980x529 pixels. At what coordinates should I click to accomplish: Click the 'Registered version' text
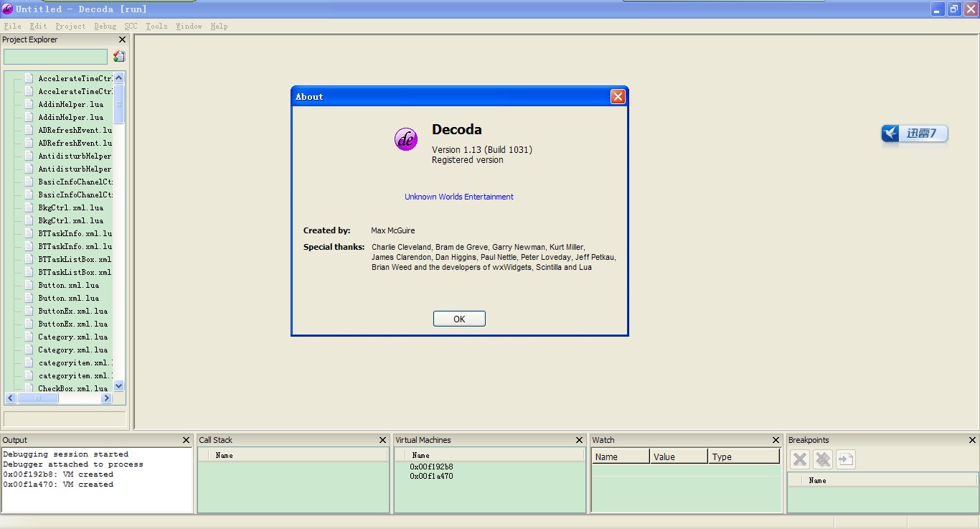(468, 160)
